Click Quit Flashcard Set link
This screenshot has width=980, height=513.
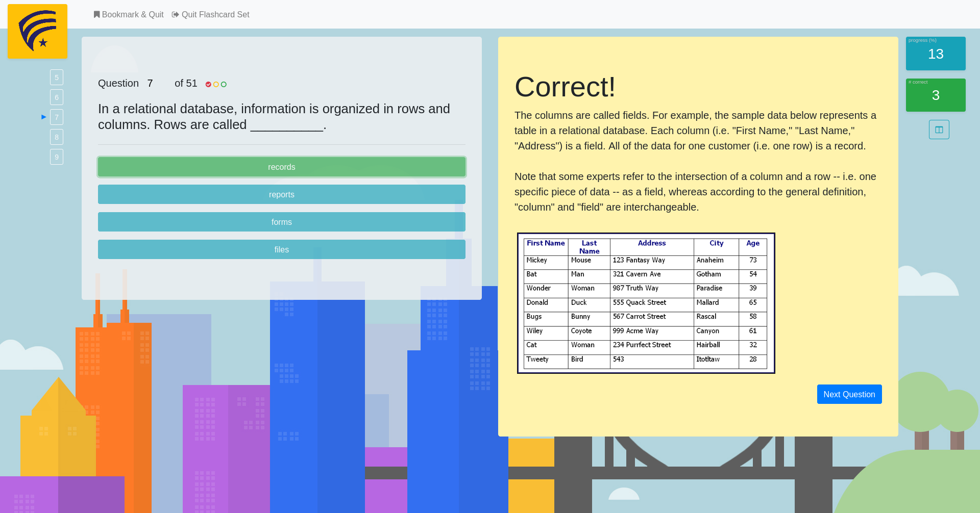click(211, 14)
